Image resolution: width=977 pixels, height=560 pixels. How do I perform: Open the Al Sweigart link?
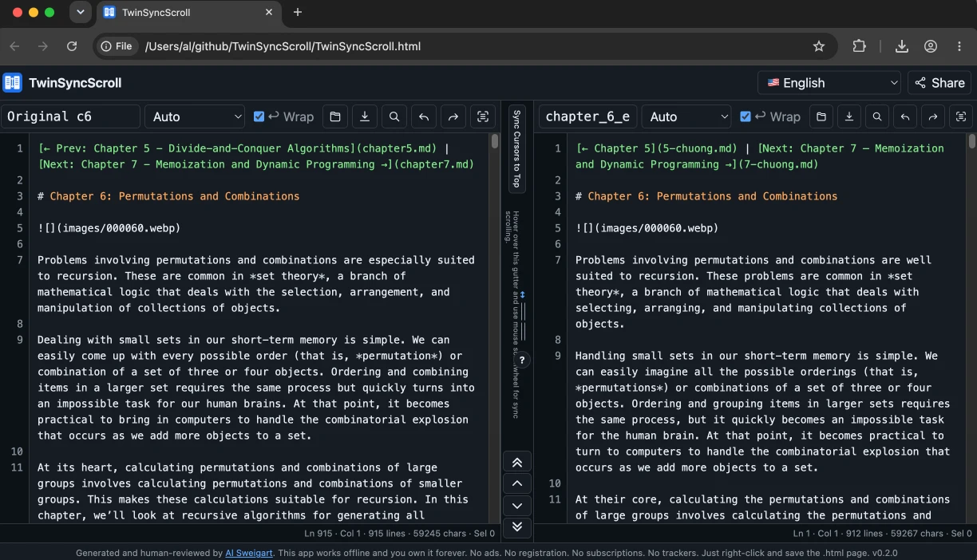[x=249, y=553]
